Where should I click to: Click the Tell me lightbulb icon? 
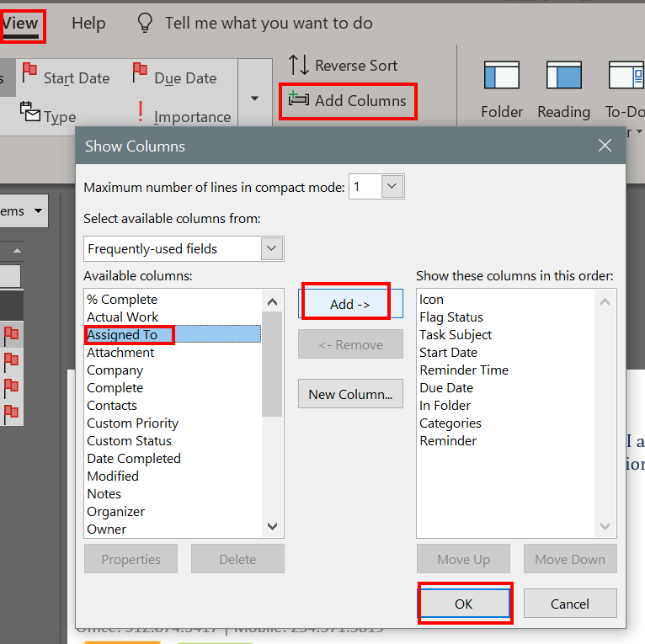(145, 23)
